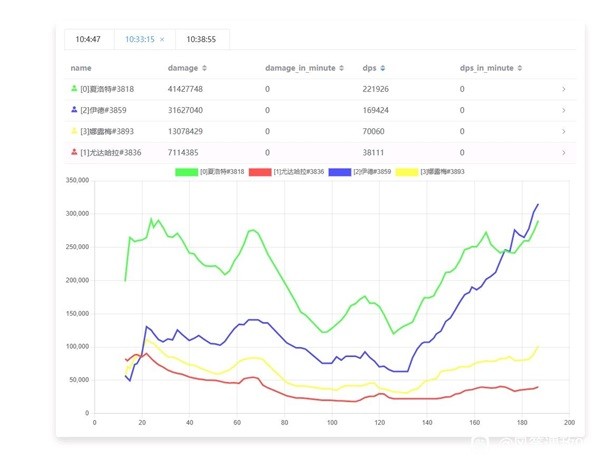Expand the 娜露梅#3893 row details arrow
Image resolution: width=600 pixels, height=459 pixels.
pyautogui.click(x=564, y=131)
